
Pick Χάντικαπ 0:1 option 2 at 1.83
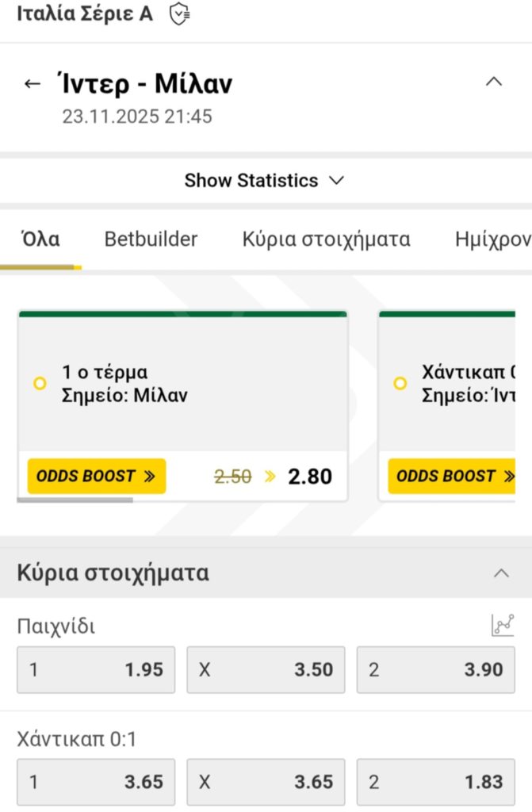pyautogui.click(x=435, y=783)
